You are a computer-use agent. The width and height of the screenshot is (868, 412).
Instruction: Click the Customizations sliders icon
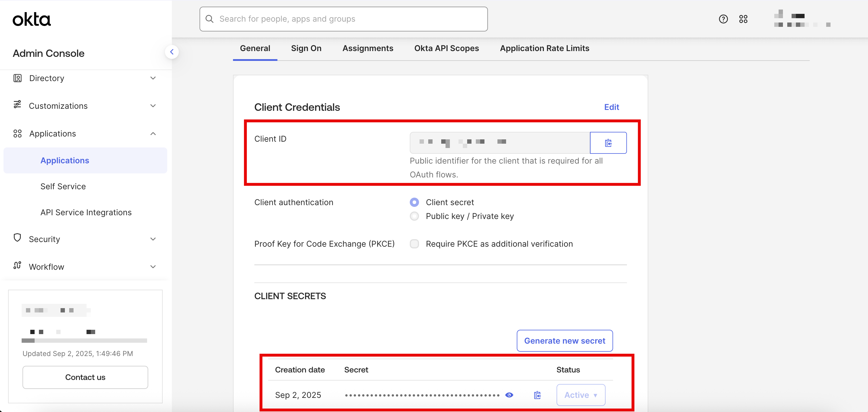tap(18, 104)
